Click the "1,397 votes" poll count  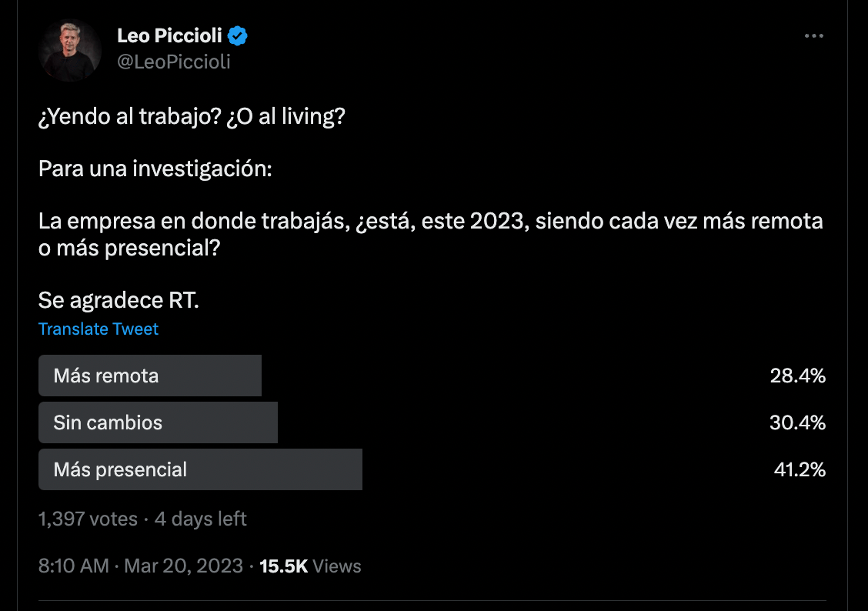point(88,519)
